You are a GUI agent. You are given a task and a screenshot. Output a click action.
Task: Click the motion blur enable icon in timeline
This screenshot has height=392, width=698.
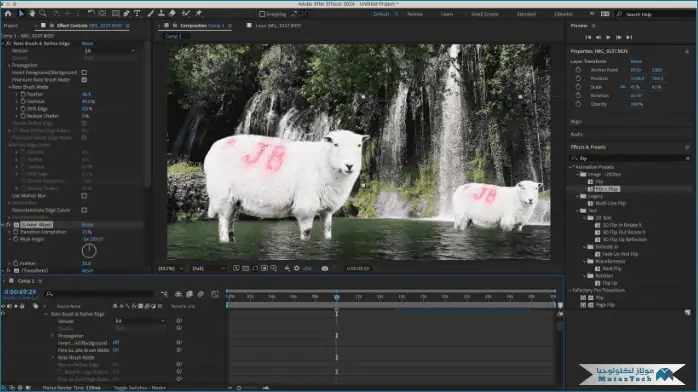[201, 294]
